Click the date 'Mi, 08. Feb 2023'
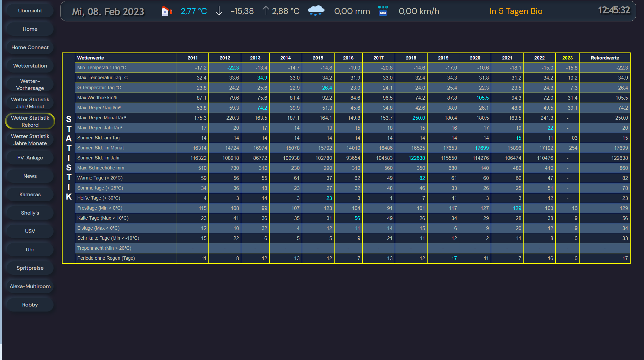Image resolution: width=644 pixels, height=360 pixels. (108, 12)
